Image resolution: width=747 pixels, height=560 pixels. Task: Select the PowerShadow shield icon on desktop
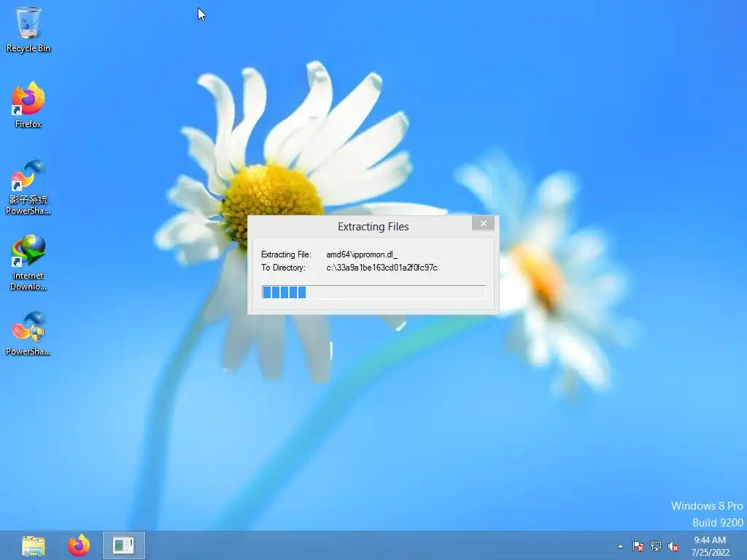tap(28, 333)
